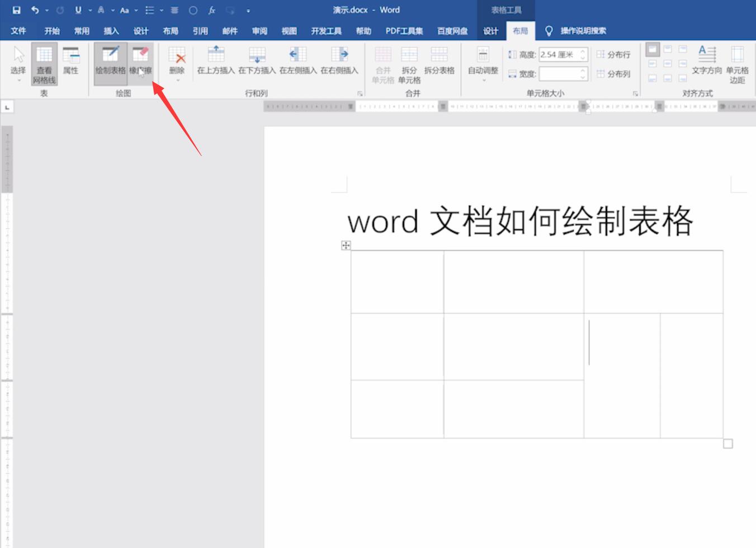This screenshot has width=756, height=548.
Task: Expand the bullet list dropdown arrow
Action: tap(162, 11)
